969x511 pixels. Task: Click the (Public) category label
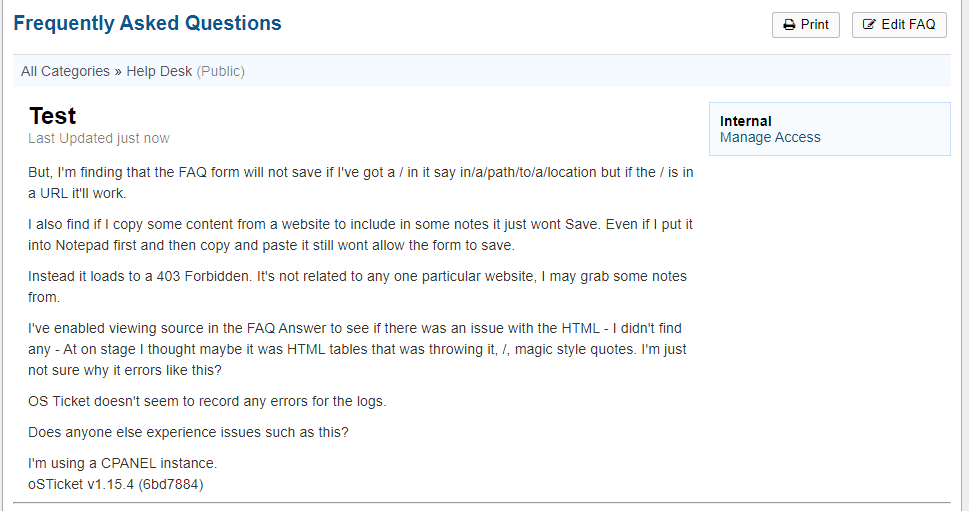tap(221, 71)
